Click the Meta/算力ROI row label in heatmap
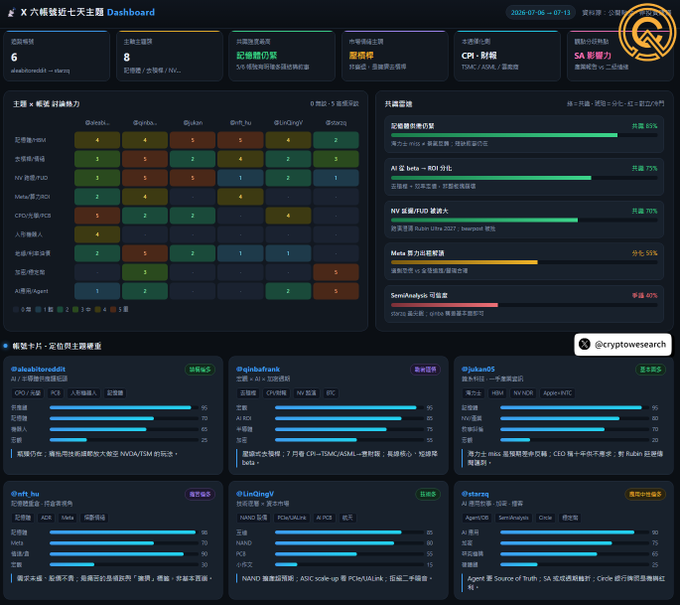The image size is (680, 605). (x=33, y=197)
